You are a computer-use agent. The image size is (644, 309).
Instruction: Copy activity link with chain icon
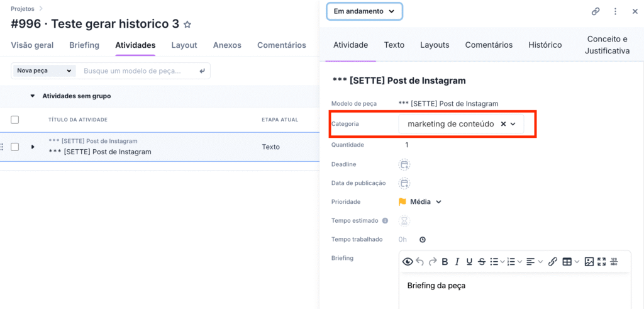click(x=596, y=11)
